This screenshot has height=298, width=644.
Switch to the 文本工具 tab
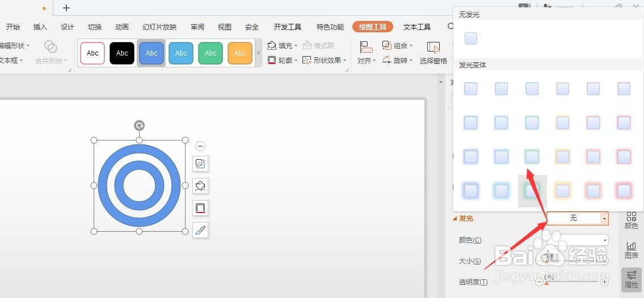(x=417, y=27)
